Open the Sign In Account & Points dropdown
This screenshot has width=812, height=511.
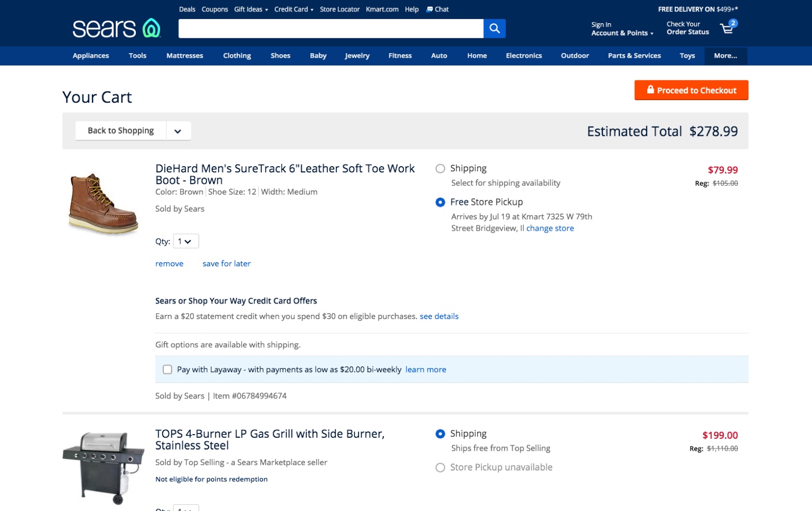click(622, 29)
